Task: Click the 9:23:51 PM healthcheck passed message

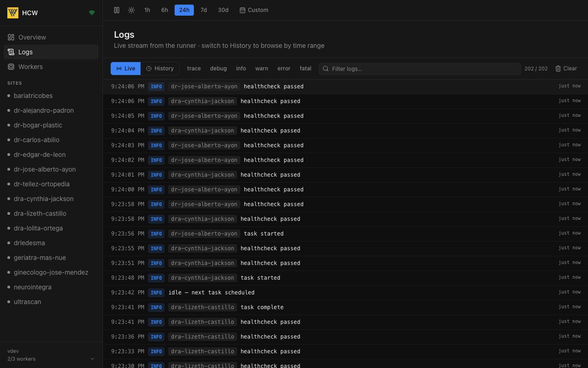Action: (271, 263)
